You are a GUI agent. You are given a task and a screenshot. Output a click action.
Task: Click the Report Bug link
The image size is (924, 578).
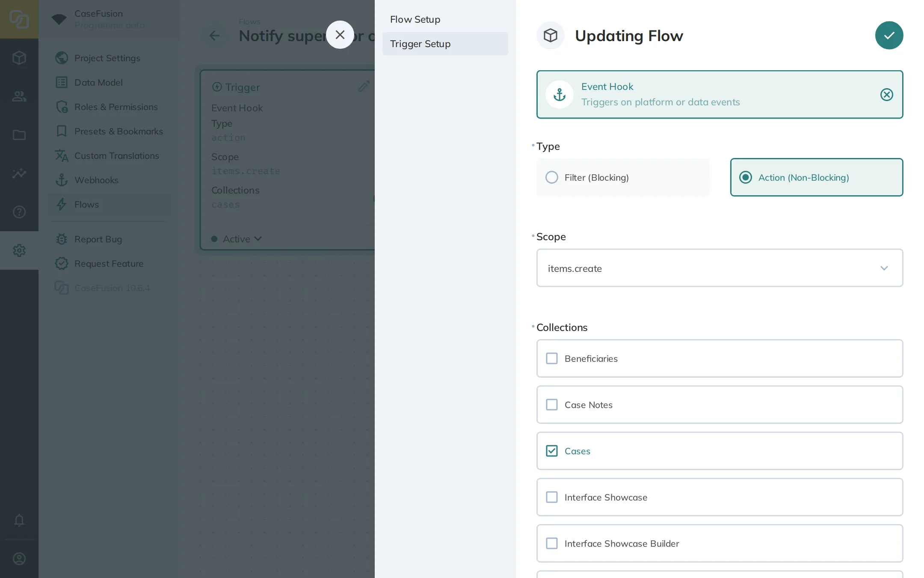click(x=109, y=239)
